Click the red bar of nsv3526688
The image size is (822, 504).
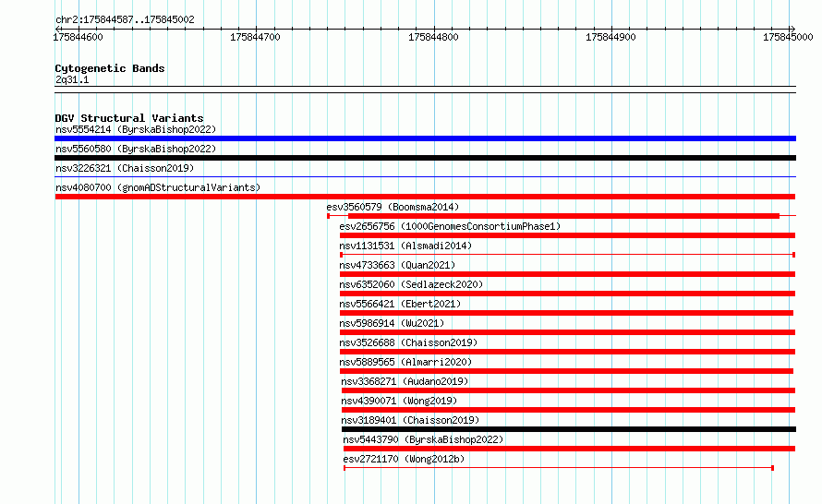568,352
